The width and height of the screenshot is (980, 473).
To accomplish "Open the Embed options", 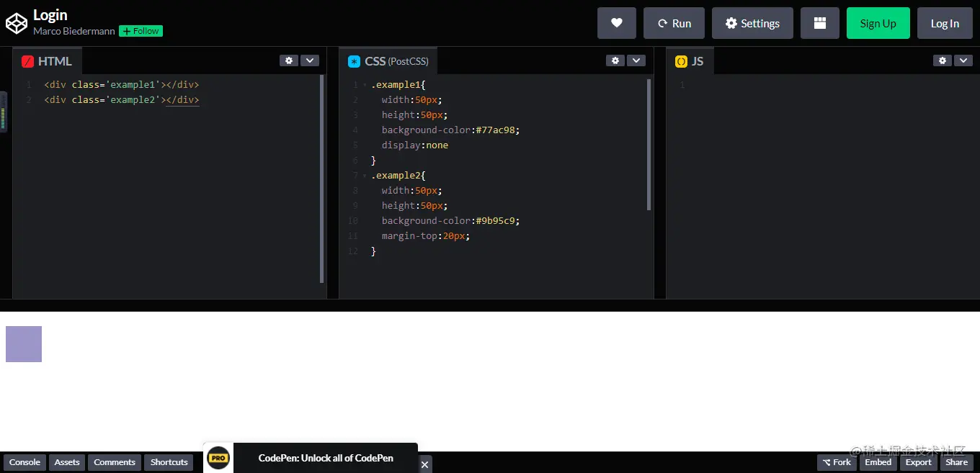I will pos(878,462).
